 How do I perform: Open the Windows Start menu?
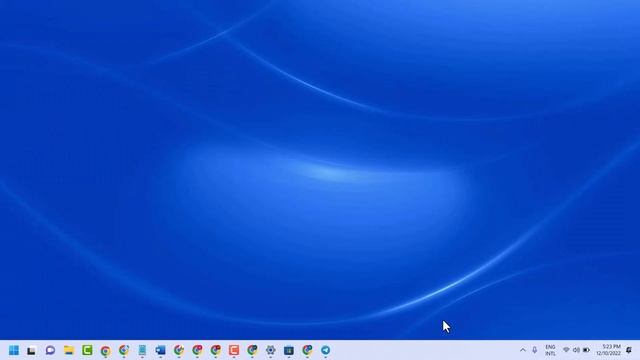pyautogui.click(x=14, y=350)
